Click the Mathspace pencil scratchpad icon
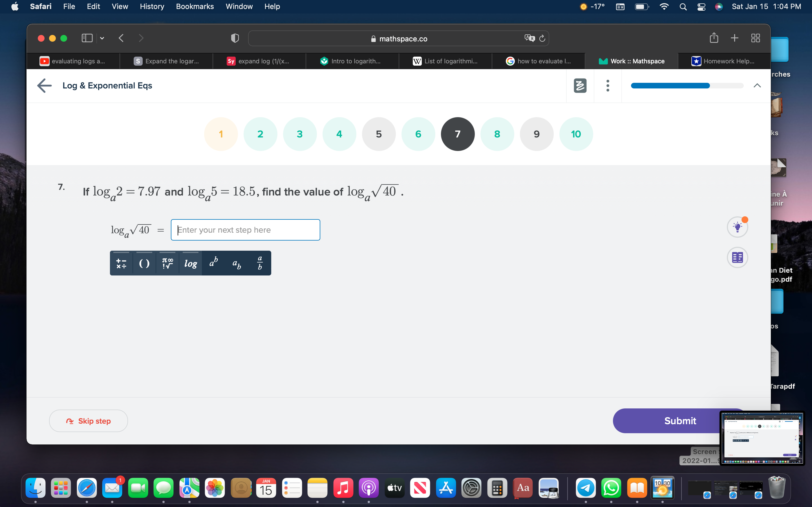The image size is (812, 507). point(580,86)
